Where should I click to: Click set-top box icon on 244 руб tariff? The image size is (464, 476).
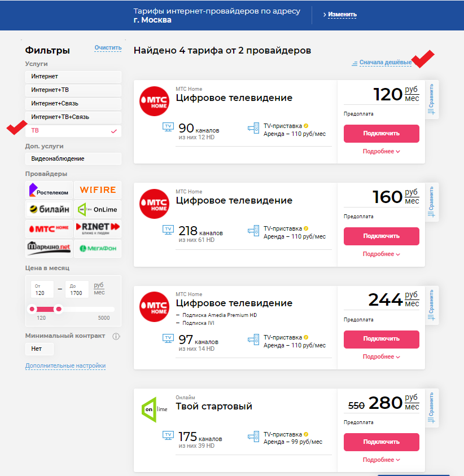pos(253,340)
